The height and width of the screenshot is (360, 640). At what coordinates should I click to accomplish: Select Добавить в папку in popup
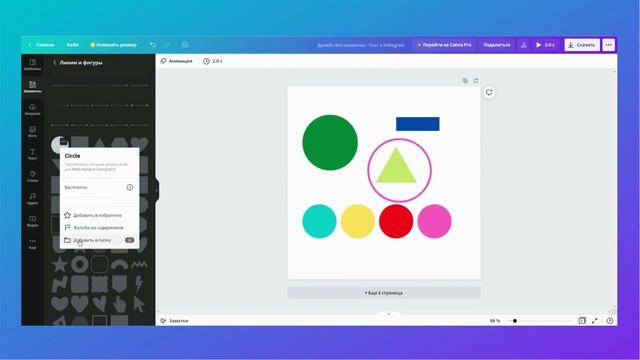pos(100,240)
